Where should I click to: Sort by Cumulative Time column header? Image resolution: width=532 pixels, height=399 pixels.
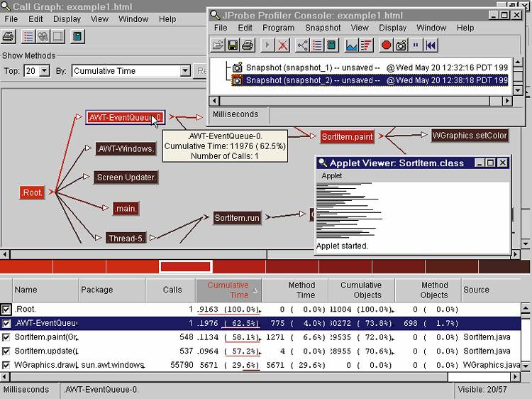[x=228, y=290]
